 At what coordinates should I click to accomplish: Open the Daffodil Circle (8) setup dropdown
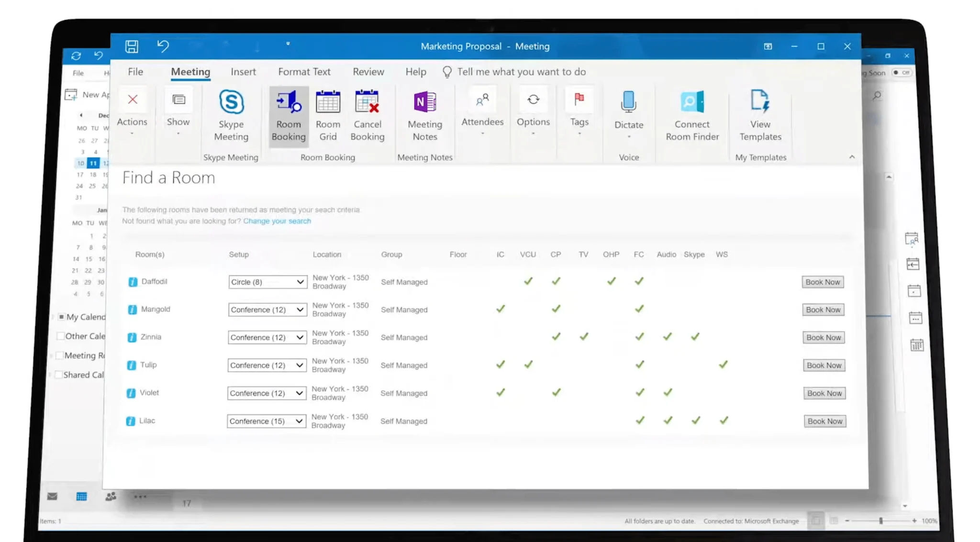click(x=267, y=282)
